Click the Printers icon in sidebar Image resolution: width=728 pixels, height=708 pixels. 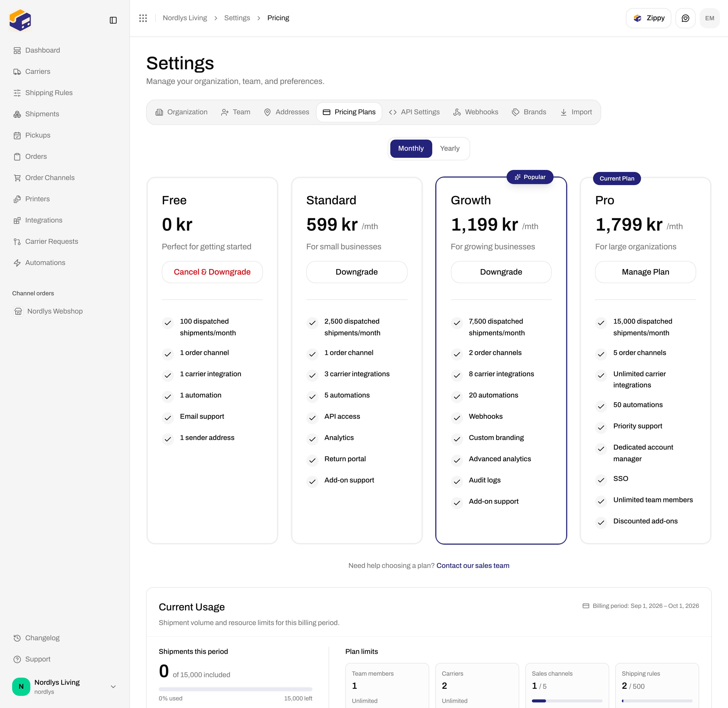coord(17,199)
